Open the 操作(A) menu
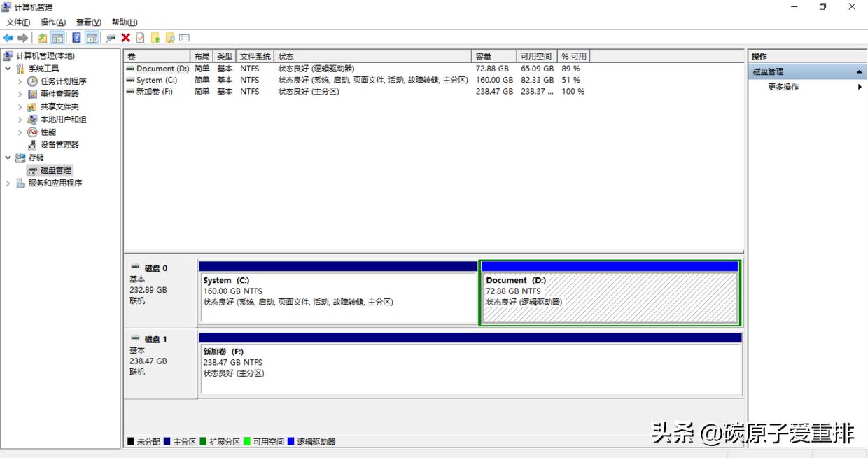The height and width of the screenshot is (458, 868). tap(53, 22)
